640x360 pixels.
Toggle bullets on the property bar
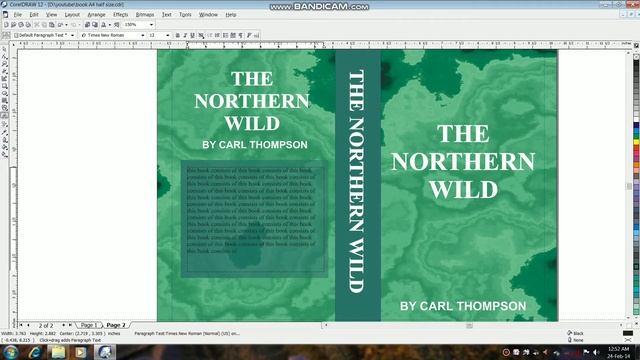pyautogui.click(x=226, y=36)
